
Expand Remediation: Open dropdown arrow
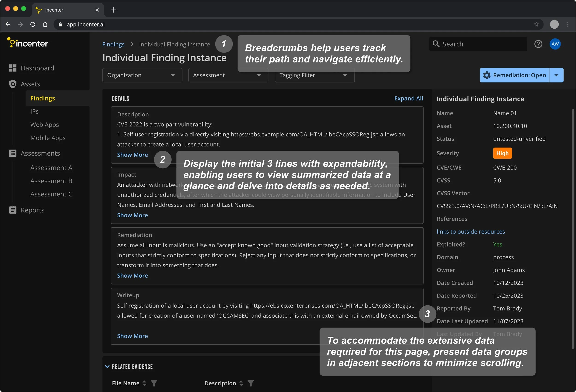tap(556, 75)
